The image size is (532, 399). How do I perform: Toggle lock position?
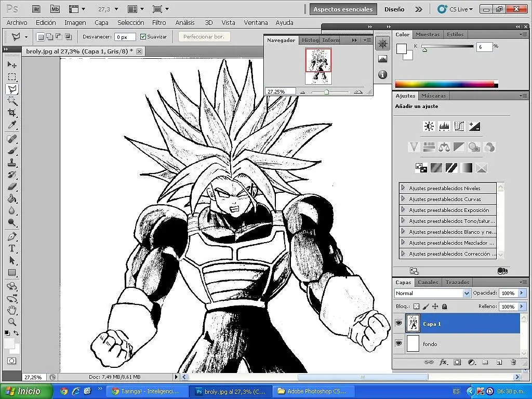pyautogui.click(x=435, y=307)
